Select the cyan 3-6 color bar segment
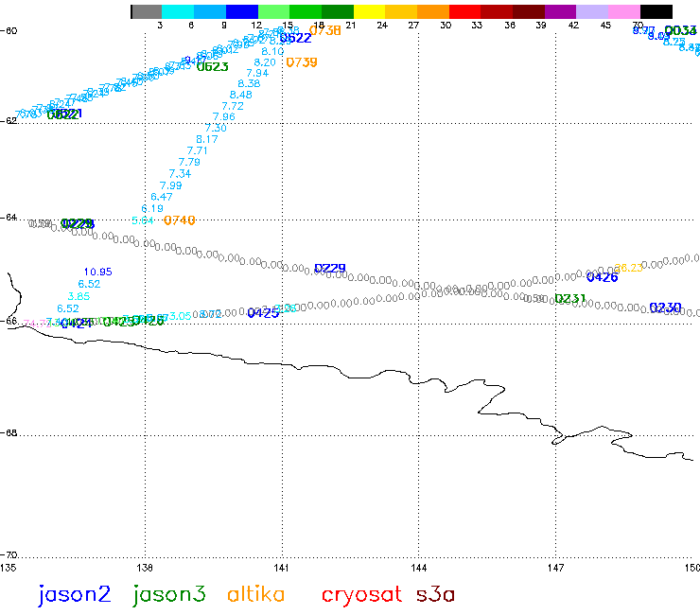 [x=178, y=11]
